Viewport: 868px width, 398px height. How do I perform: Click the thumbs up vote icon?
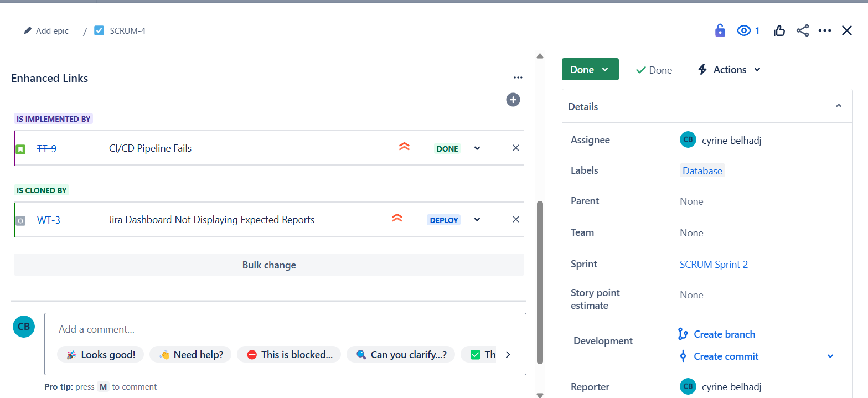[779, 30]
